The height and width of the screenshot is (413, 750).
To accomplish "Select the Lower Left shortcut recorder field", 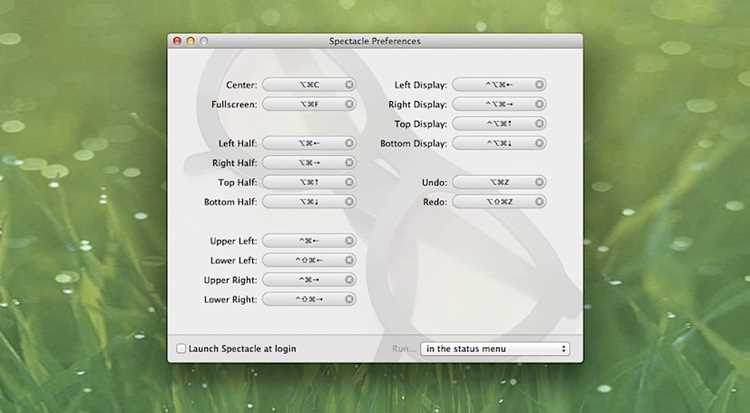I will (309, 260).
